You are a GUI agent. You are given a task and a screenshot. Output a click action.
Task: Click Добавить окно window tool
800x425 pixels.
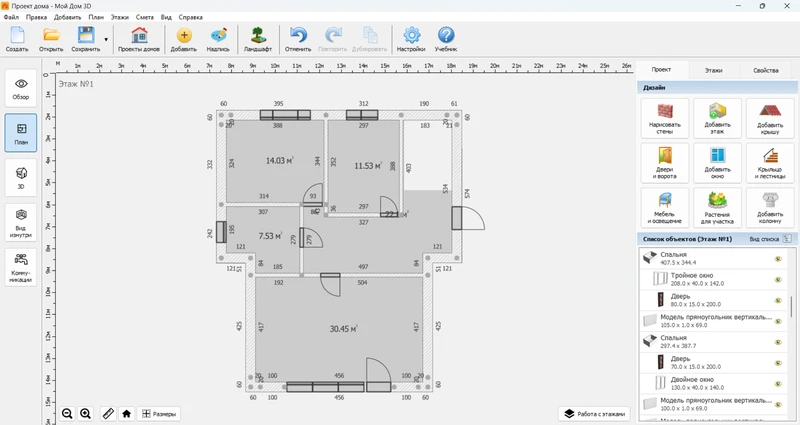717,163
